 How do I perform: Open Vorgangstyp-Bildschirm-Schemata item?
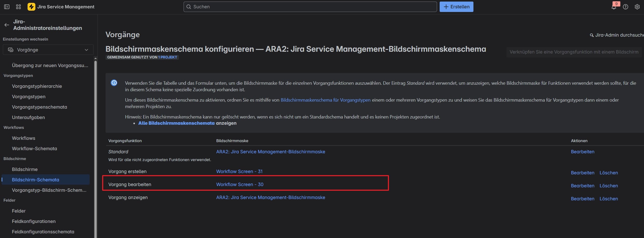(49, 190)
